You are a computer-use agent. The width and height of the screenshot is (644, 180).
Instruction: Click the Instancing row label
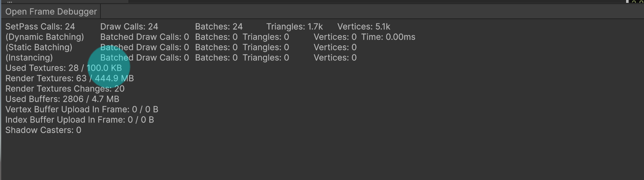[x=29, y=58]
